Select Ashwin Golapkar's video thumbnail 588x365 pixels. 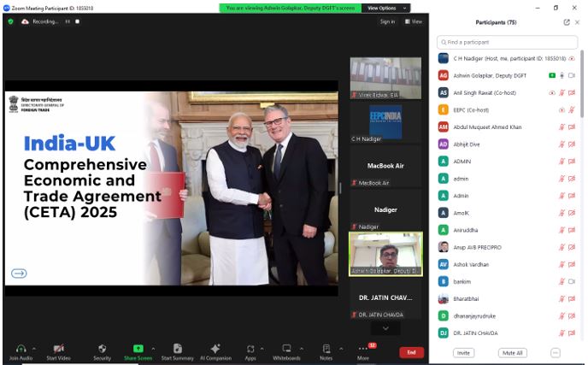(385, 254)
